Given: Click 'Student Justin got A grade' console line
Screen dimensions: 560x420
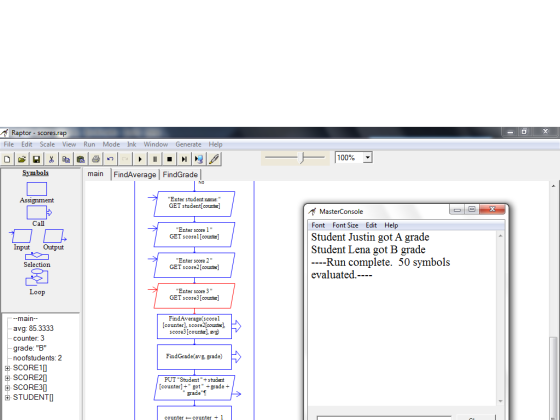Looking at the screenshot, I should click(370, 237).
